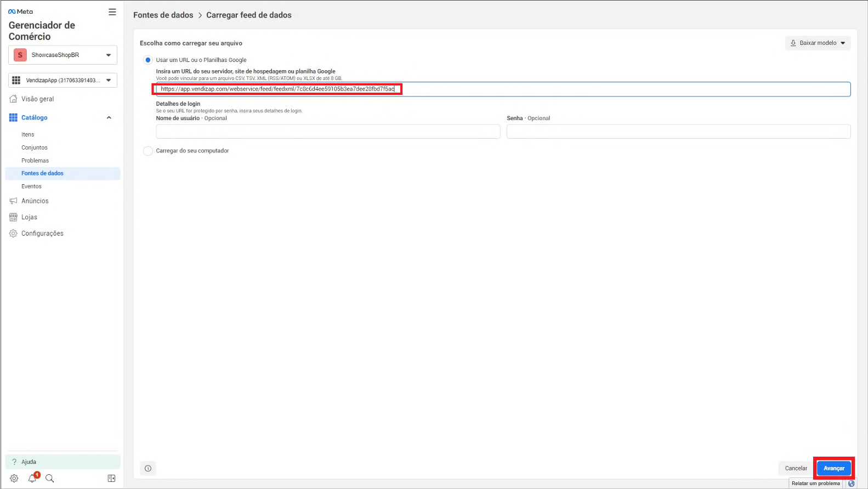Collapse the Catálogo section chevron
The height and width of the screenshot is (489, 868).
coord(109,117)
